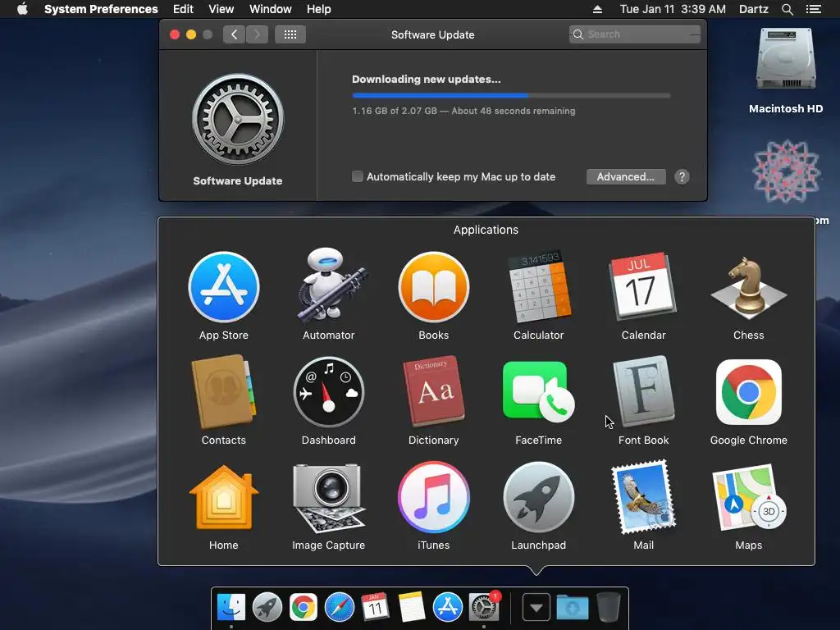840x630 pixels.
Task: Open the Calendar icon in the Dock
Action: point(375,607)
